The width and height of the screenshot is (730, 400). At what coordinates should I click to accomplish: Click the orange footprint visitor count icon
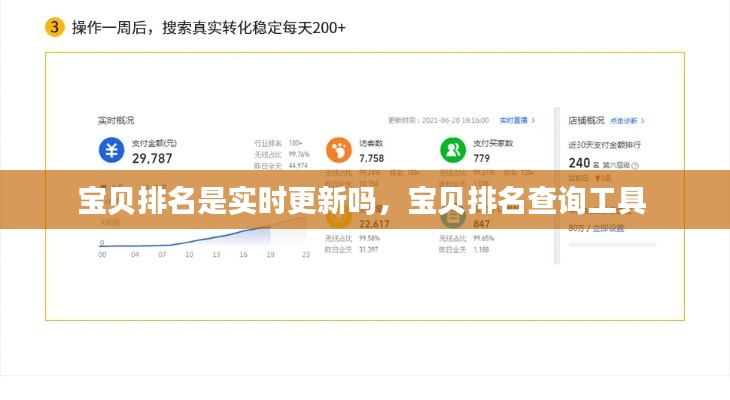pyautogui.click(x=338, y=150)
